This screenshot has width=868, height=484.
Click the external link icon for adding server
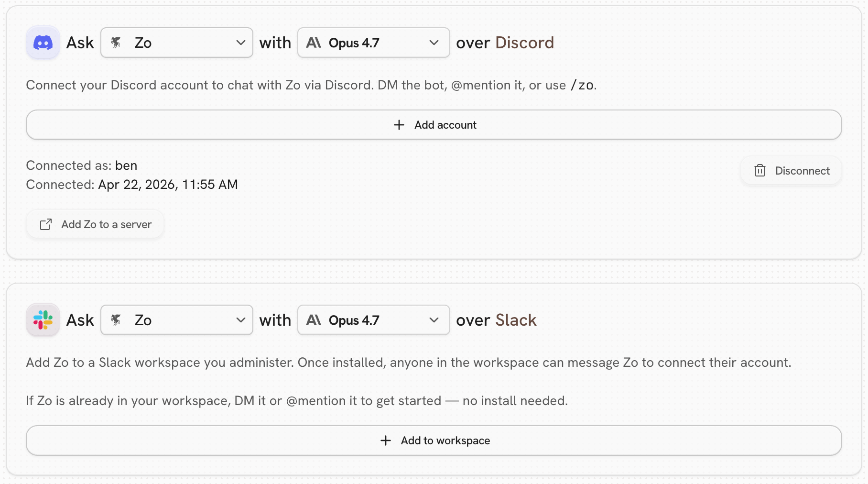(x=46, y=224)
